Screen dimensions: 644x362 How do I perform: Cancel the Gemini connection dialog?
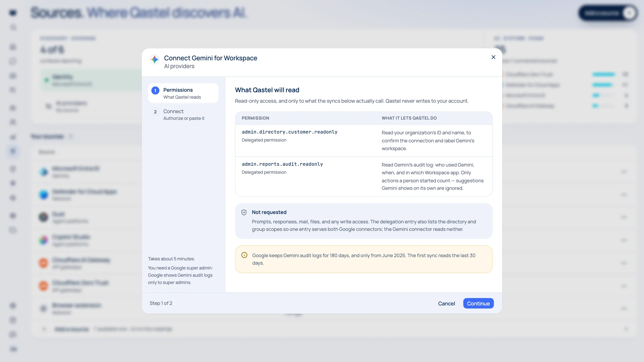pyautogui.click(x=447, y=303)
